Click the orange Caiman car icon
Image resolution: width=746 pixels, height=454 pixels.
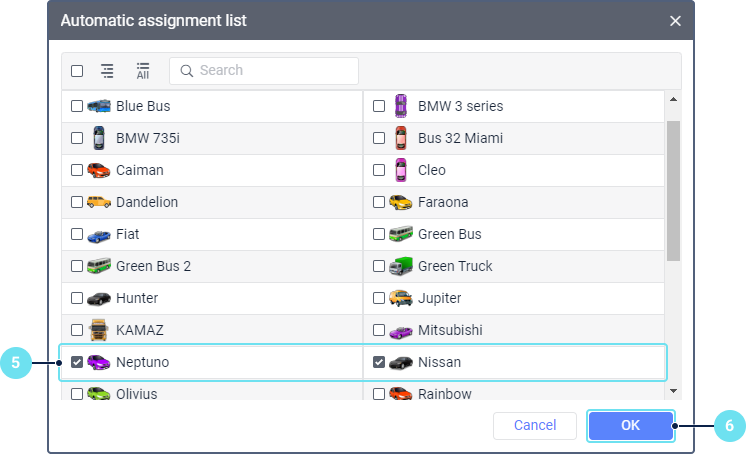pyautogui.click(x=98, y=170)
